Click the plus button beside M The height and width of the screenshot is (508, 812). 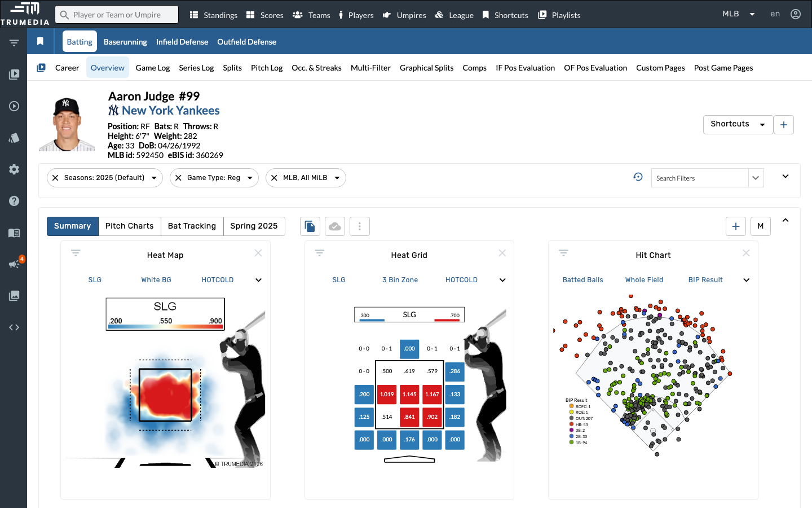click(736, 226)
